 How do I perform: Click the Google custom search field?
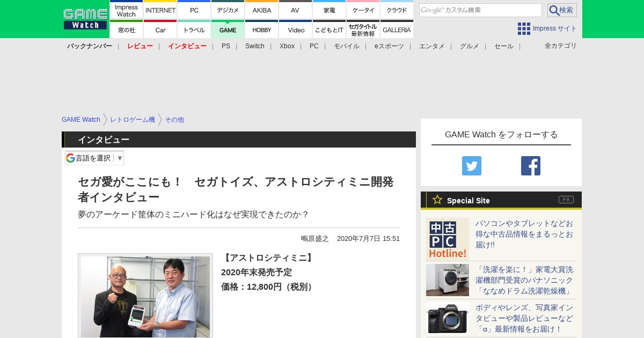click(480, 10)
